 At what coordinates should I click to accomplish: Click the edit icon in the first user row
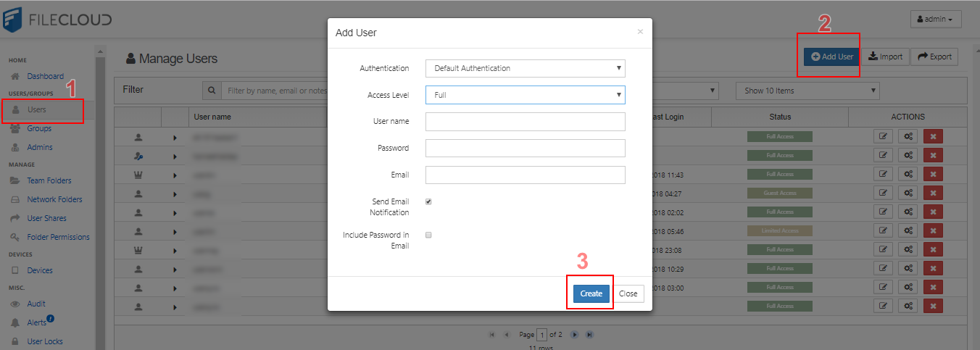point(882,136)
